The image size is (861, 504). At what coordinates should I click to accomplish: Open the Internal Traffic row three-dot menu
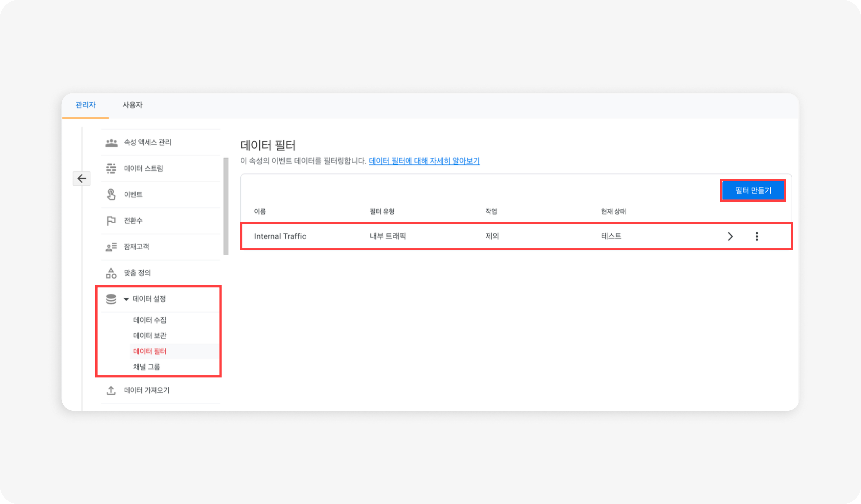coord(757,236)
